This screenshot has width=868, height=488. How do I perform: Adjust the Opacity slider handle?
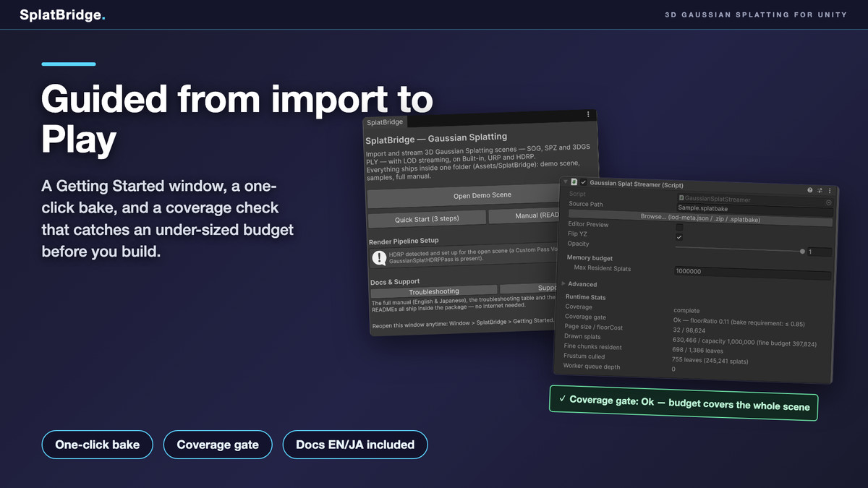click(x=802, y=252)
